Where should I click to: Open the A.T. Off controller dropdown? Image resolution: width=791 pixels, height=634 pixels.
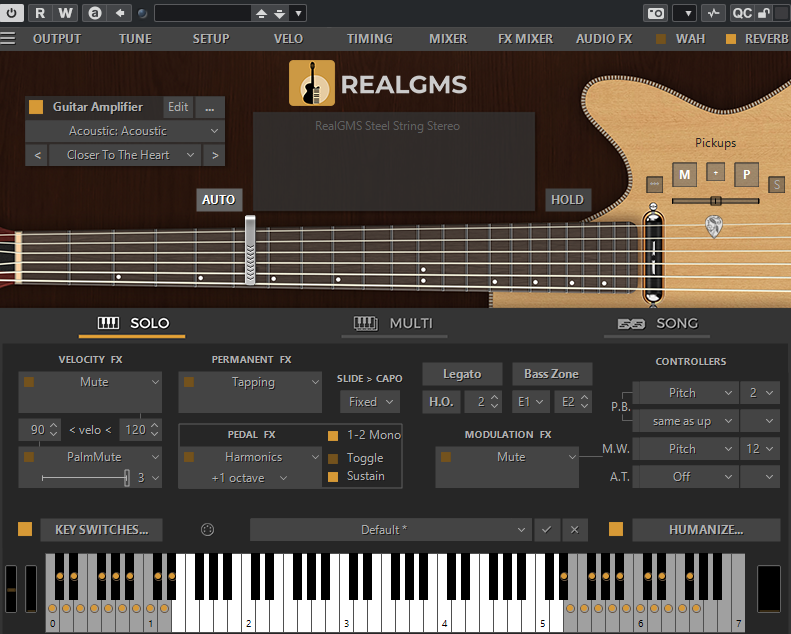686,477
